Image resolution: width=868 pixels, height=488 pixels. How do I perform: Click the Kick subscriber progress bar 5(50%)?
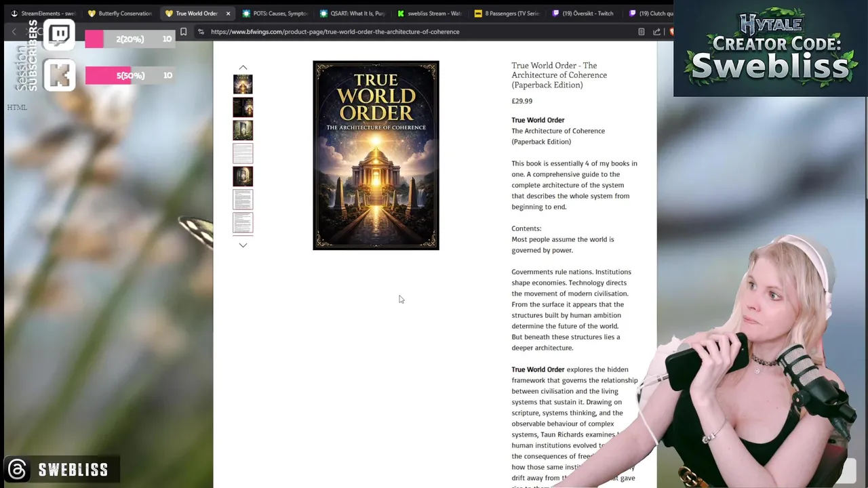[130, 75]
